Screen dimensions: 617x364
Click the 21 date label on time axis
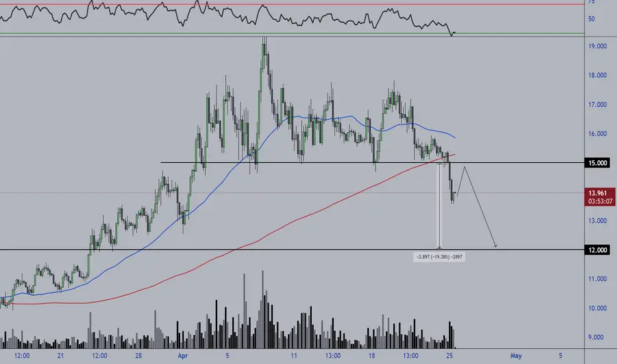tap(61, 356)
